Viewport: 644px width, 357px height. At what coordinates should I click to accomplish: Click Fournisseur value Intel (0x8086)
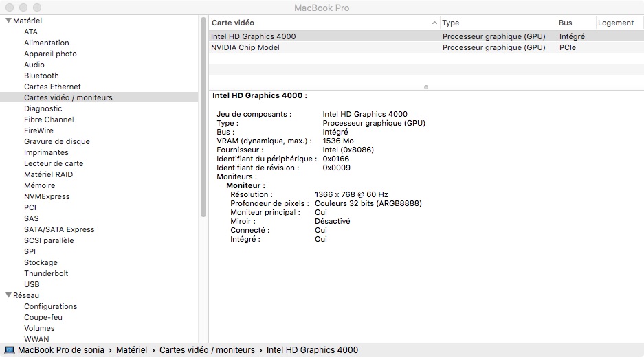(348, 150)
